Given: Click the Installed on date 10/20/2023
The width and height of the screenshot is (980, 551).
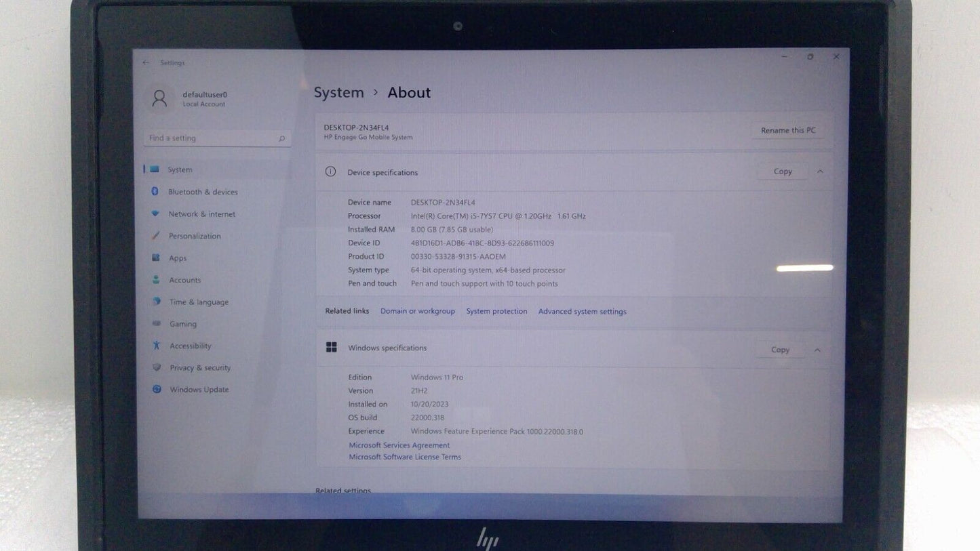Looking at the screenshot, I should point(430,405).
